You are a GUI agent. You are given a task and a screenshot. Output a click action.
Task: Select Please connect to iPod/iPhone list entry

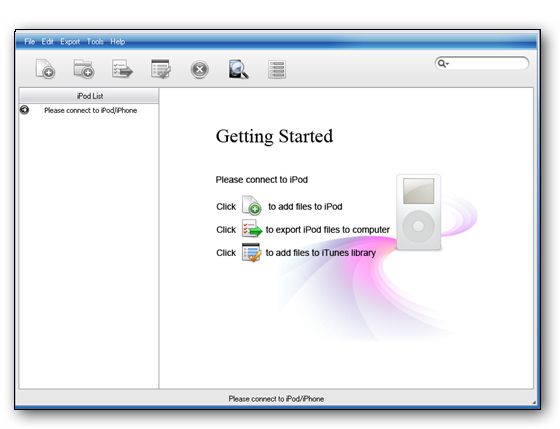(90, 110)
